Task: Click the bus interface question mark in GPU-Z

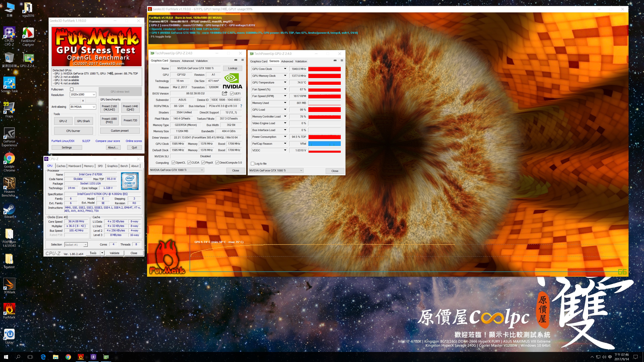Action: coord(241,106)
